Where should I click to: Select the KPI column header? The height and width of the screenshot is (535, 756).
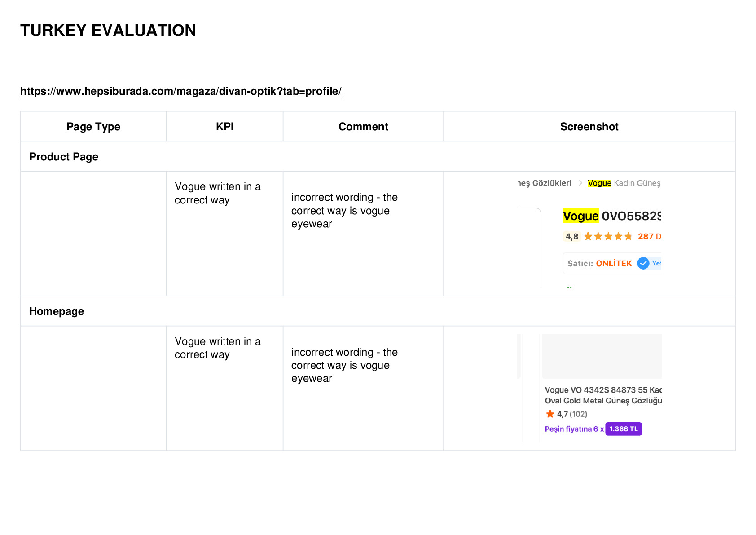[x=224, y=127]
